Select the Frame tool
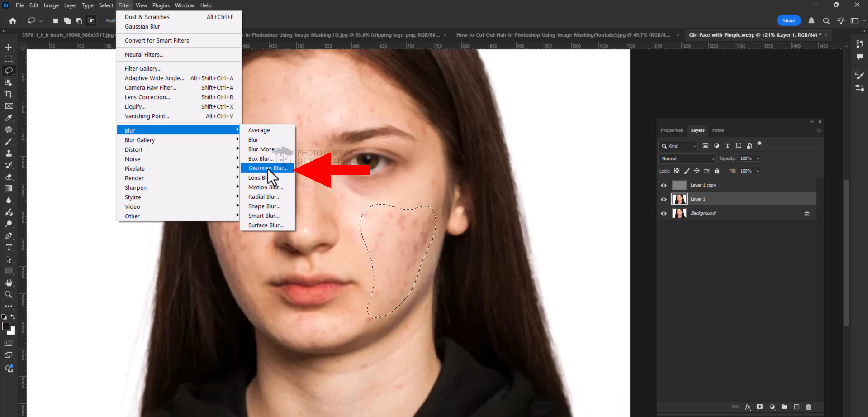This screenshot has width=868, height=417. click(x=9, y=106)
